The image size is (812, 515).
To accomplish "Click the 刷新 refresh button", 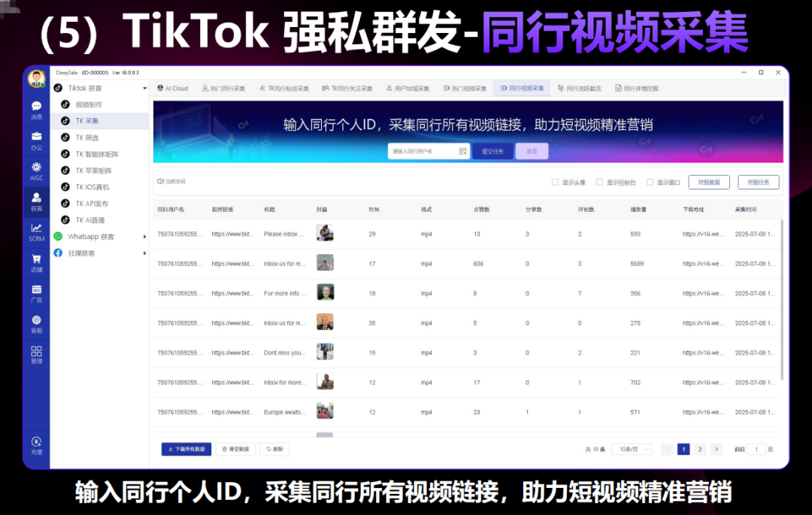I will point(275,450).
